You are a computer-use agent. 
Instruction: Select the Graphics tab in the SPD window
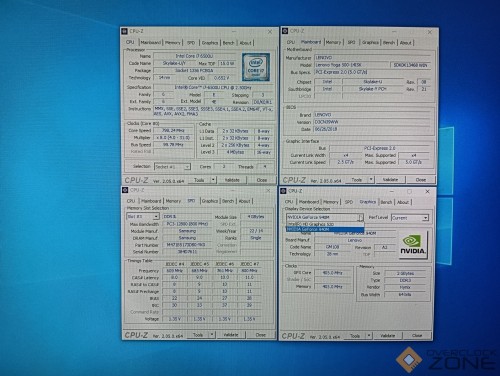[210, 201]
